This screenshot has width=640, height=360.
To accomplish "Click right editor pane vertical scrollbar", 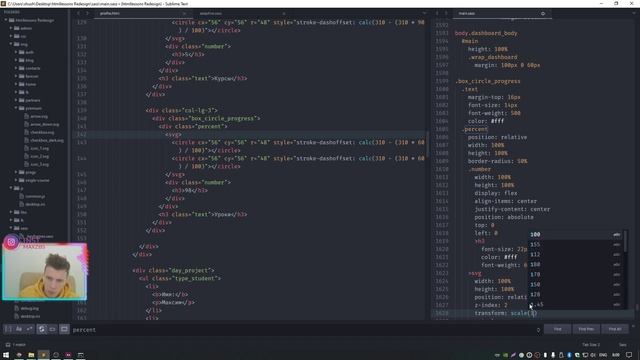I will coord(637,307).
